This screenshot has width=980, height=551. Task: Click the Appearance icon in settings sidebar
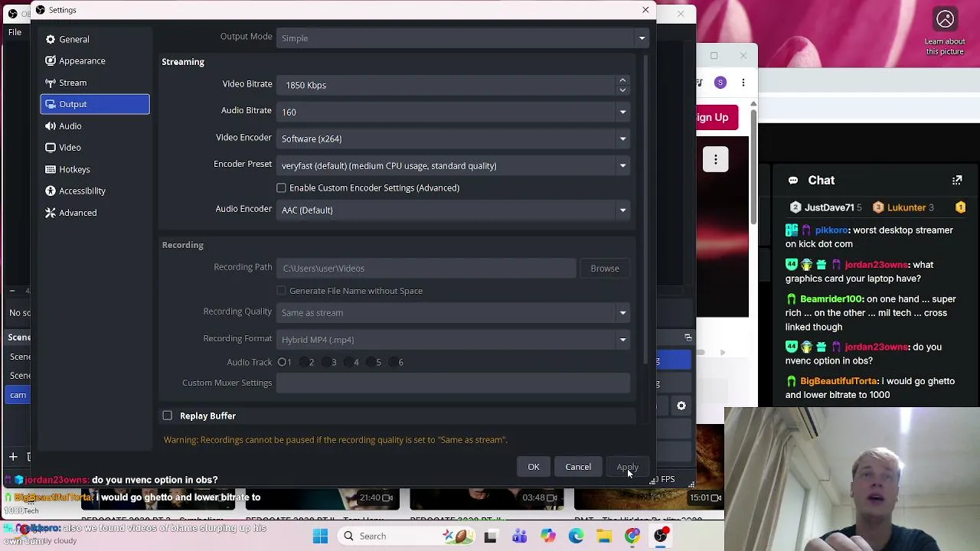51,60
